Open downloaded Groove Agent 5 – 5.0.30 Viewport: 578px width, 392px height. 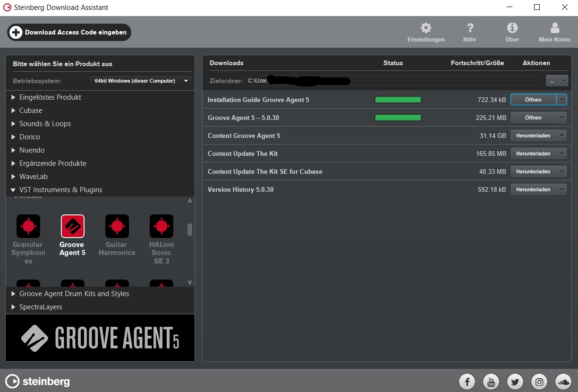[533, 118]
